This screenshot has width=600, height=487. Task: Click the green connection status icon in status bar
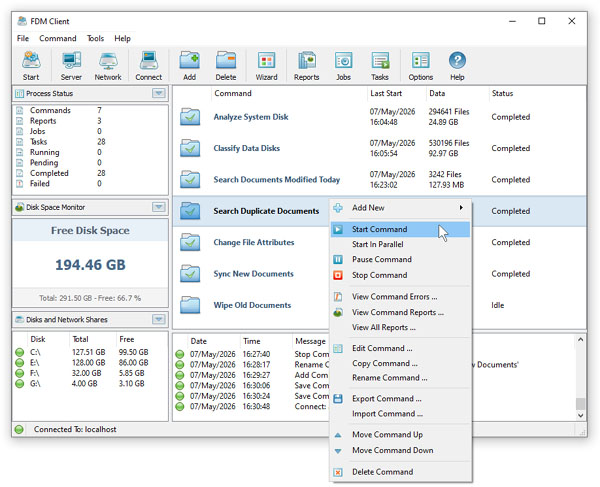19,430
